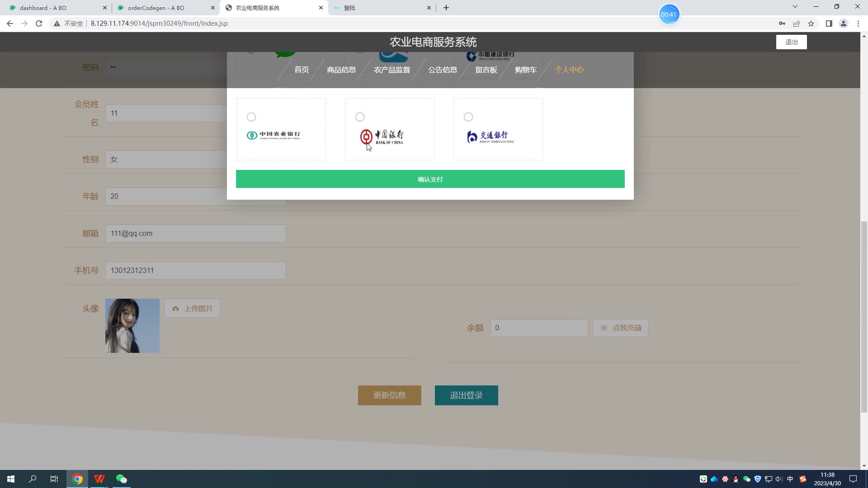Open a new browser tab
Image resolution: width=868 pixels, height=488 pixels.
(x=446, y=8)
